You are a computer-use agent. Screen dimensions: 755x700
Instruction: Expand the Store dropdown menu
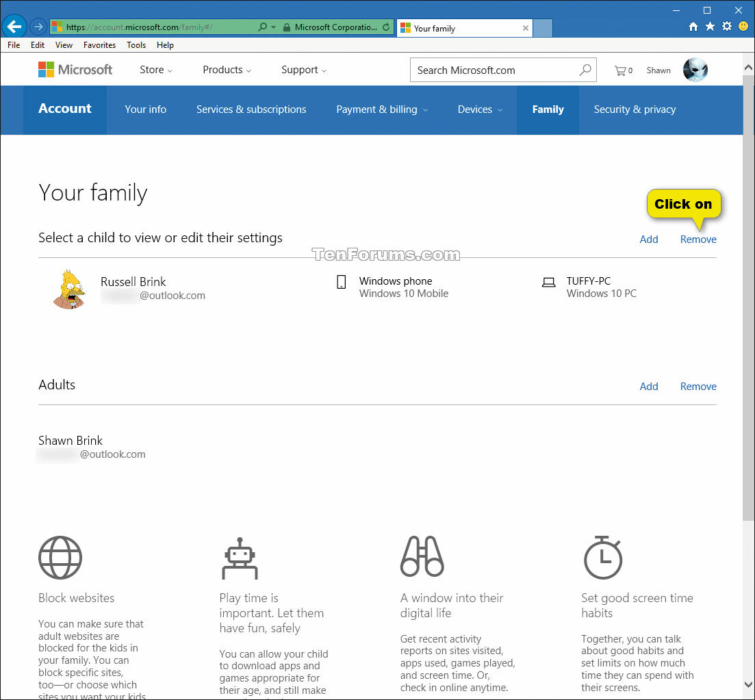tap(155, 70)
